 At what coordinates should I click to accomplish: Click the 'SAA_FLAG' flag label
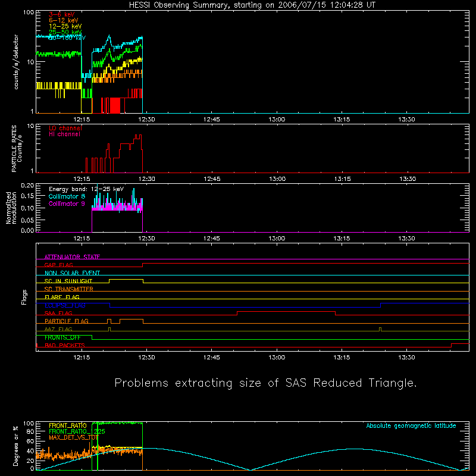pyautogui.click(x=58, y=313)
